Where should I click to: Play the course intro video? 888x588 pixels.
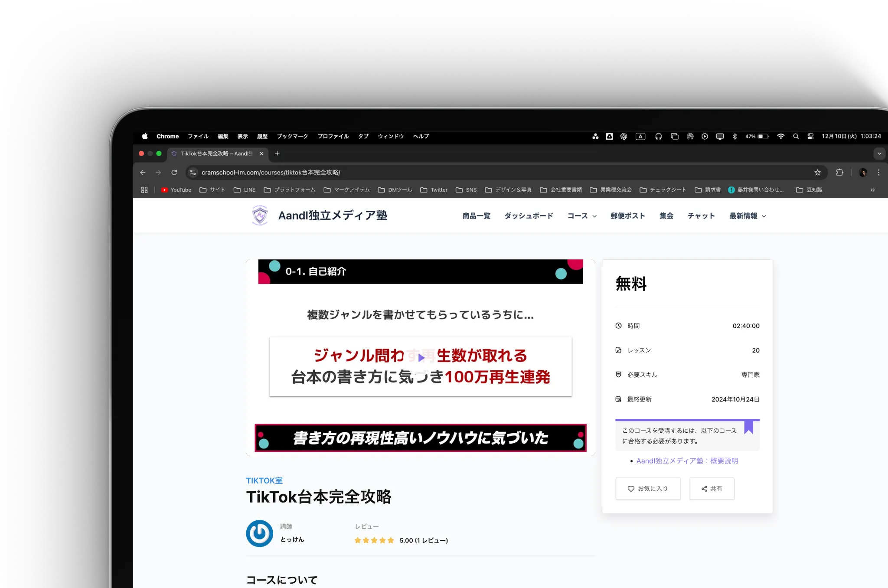421,358
